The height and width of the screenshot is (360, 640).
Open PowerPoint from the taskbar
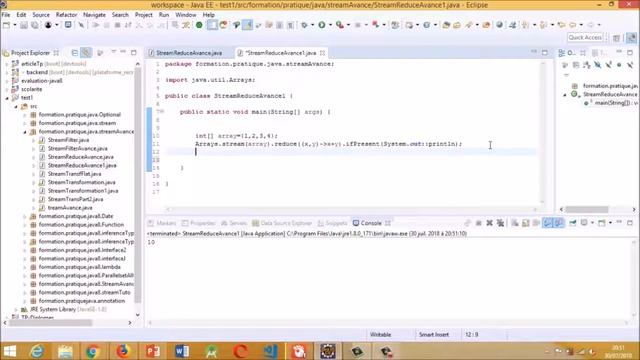152,351
